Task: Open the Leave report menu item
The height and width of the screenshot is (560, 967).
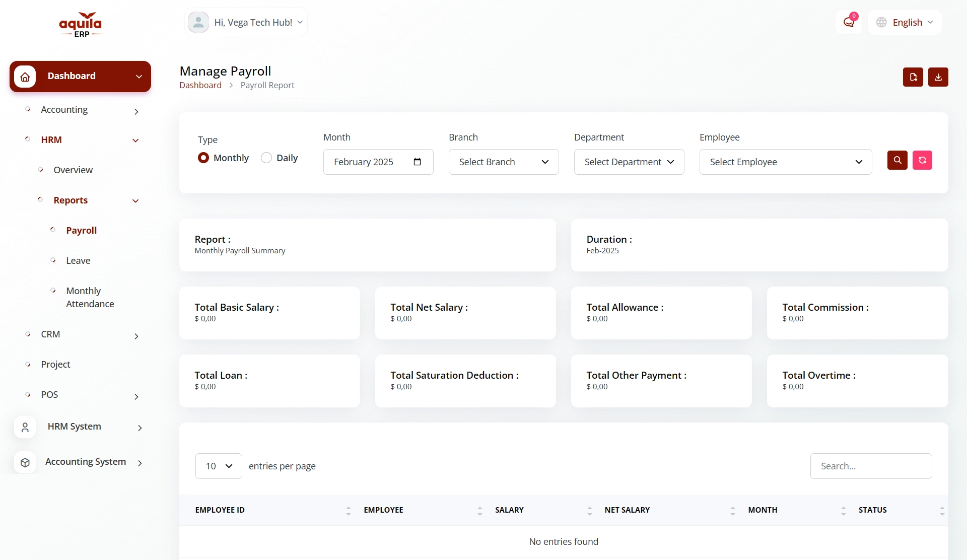Action: point(78,260)
